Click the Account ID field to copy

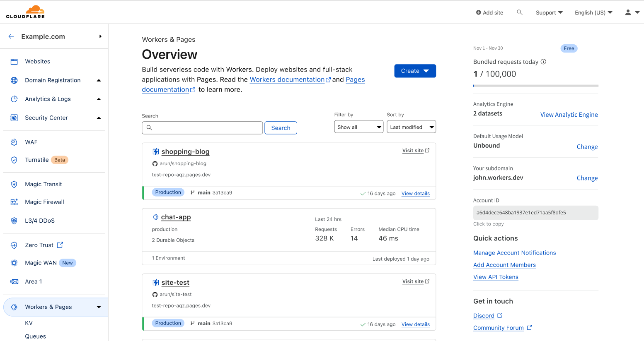pyautogui.click(x=535, y=213)
